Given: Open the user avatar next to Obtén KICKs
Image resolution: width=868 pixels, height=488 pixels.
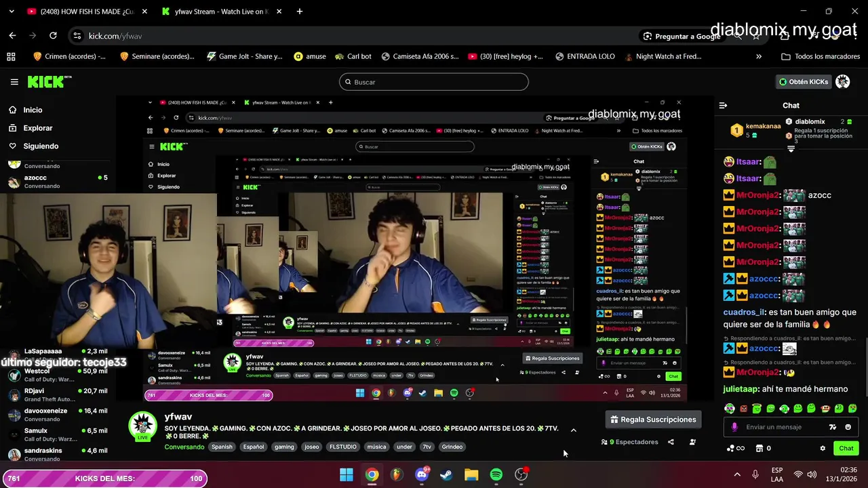Looking at the screenshot, I should coord(842,82).
